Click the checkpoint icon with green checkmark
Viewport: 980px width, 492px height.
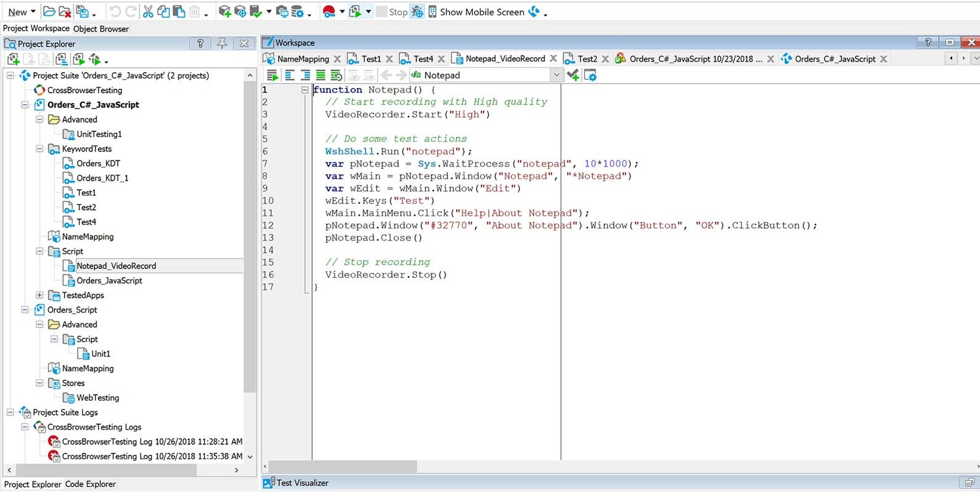tap(256, 12)
